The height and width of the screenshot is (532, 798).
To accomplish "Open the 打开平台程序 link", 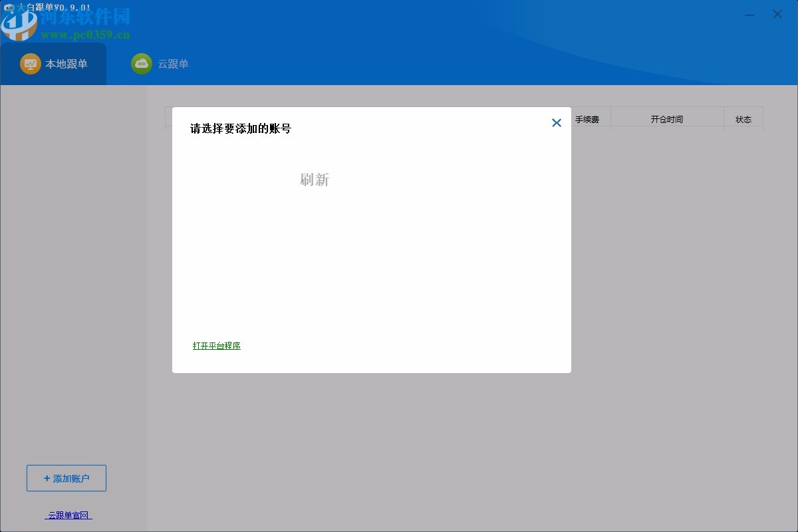I will point(216,346).
